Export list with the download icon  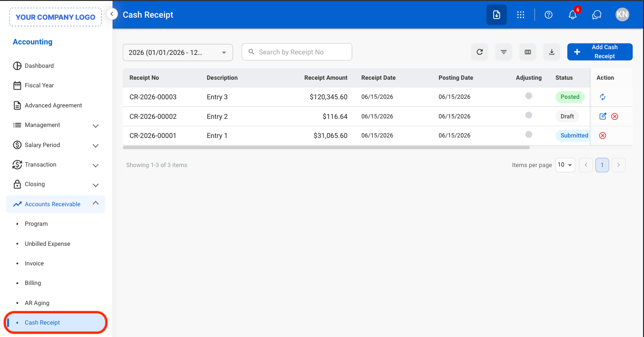(x=552, y=52)
